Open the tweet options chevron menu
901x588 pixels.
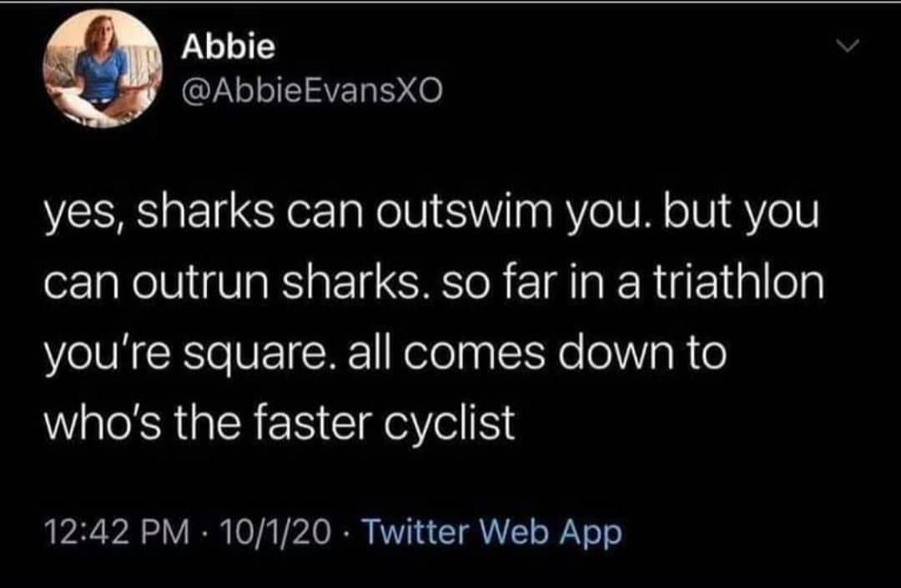[x=847, y=45]
